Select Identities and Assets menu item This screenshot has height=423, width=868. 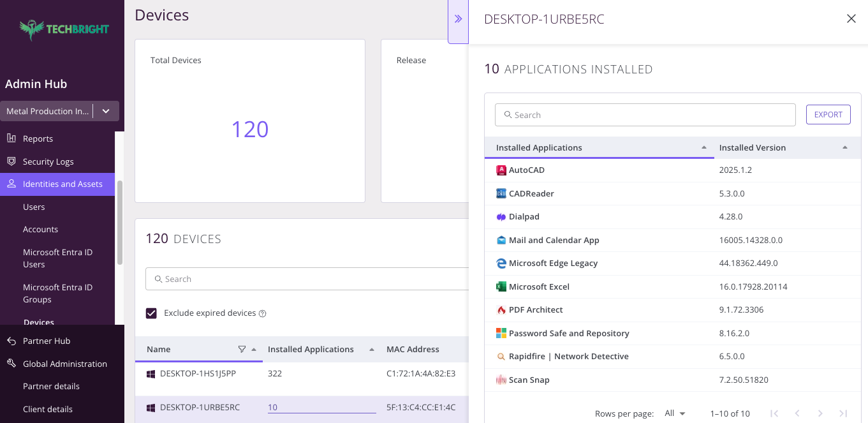click(x=57, y=184)
